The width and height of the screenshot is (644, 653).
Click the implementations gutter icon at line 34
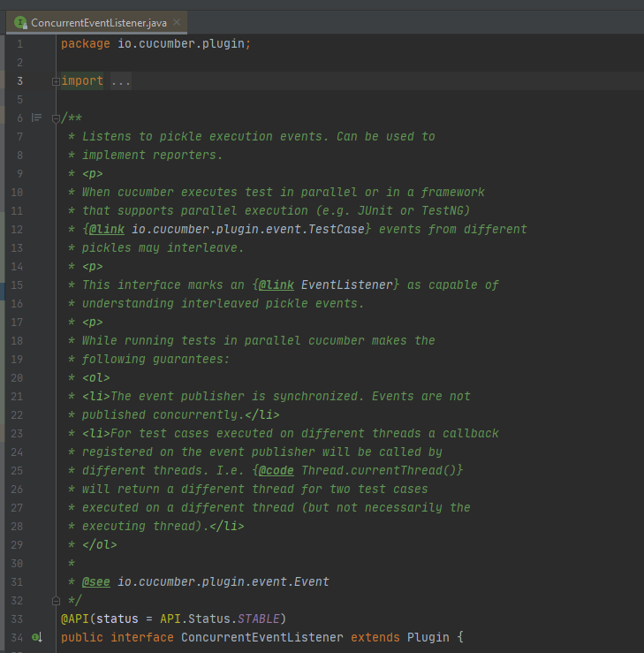pos(37,637)
